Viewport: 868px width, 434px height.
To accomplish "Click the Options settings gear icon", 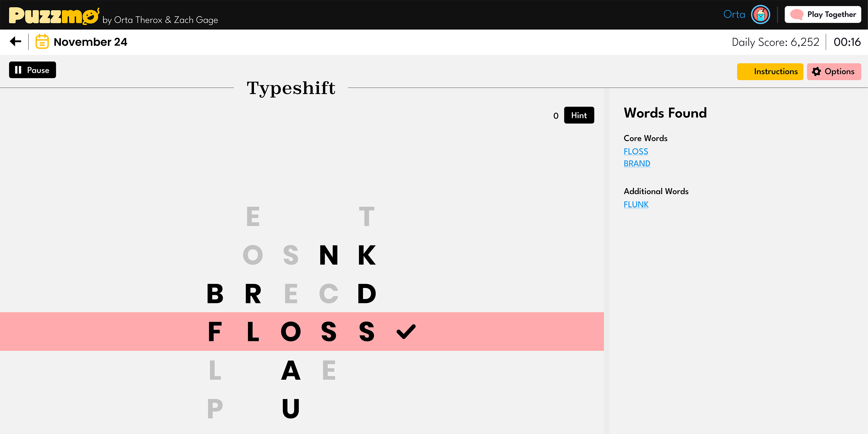I will click(817, 70).
